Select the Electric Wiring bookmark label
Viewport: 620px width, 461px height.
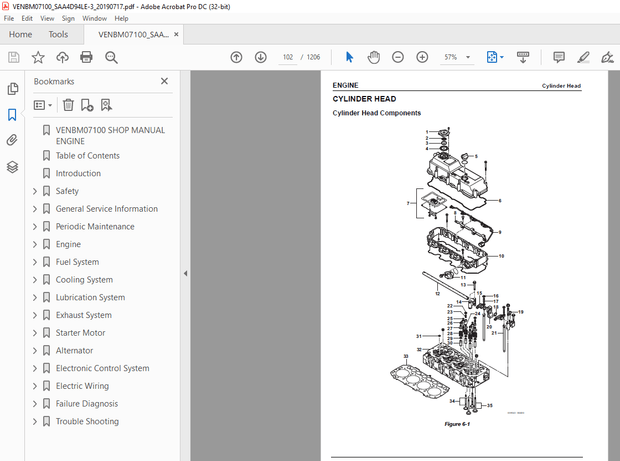82,386
